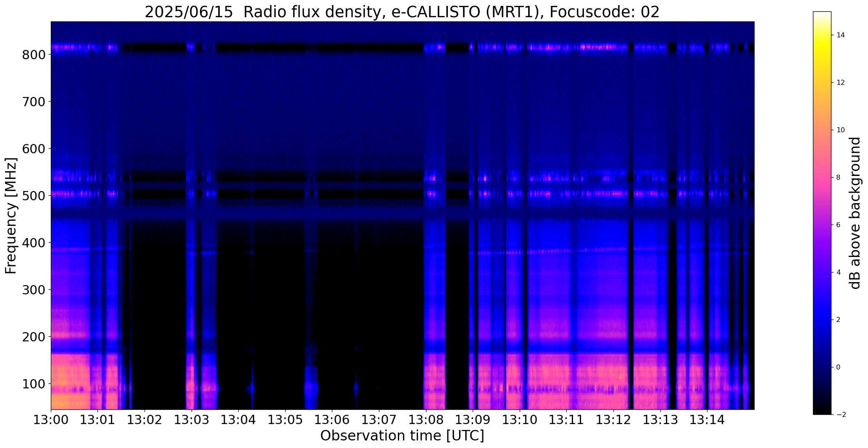Click the 13:05 time tick label
Screen dimensions: 868x448
click(x=286, y=420)
